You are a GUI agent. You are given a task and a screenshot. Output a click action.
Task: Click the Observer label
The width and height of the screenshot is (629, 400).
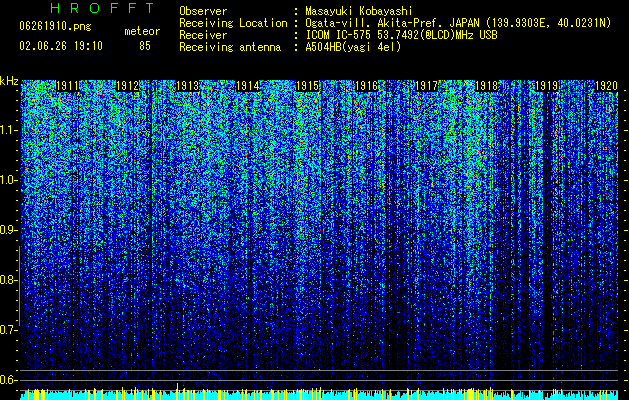click(x=203, y=11)
